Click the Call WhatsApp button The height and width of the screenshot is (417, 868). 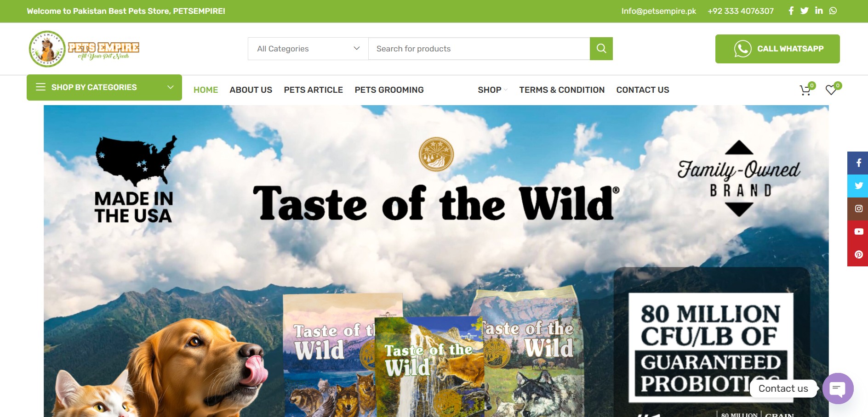[777, 49]
